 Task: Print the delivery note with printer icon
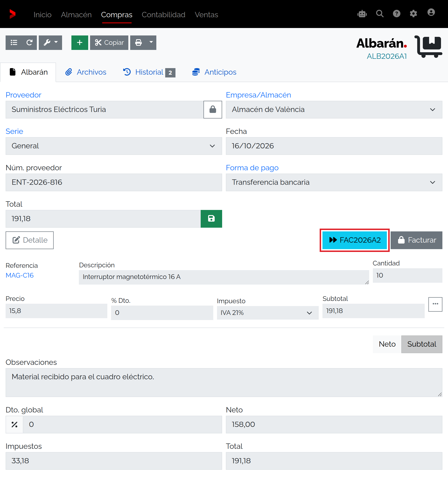tap(138, 43)
